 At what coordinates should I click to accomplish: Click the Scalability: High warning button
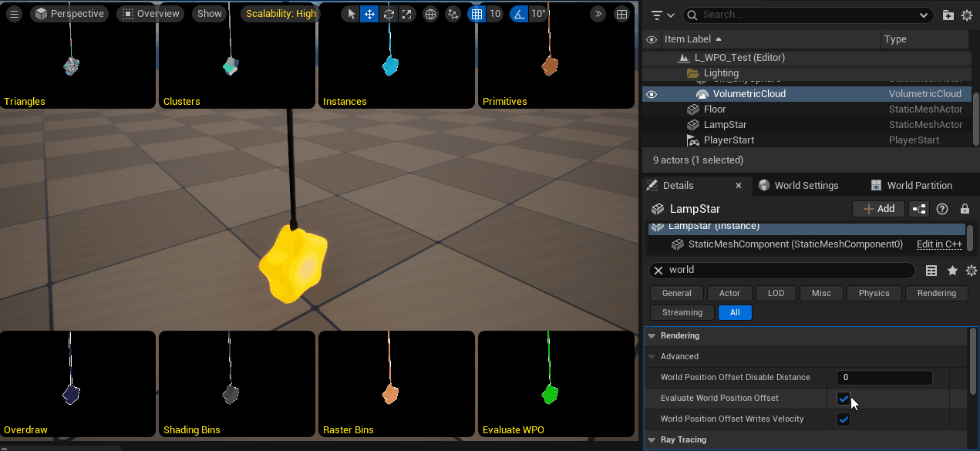[x=281, y=14]
